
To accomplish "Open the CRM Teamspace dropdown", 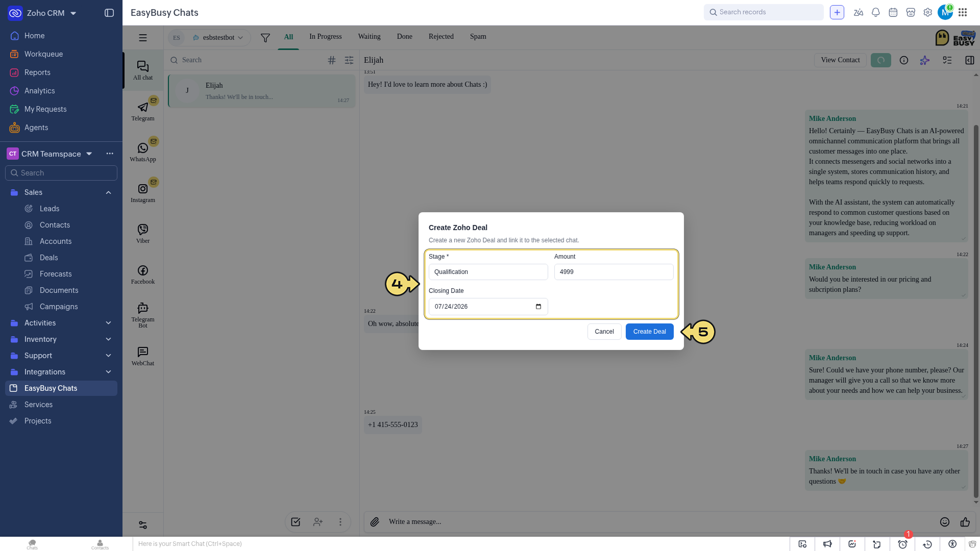I will click(89, 154).
